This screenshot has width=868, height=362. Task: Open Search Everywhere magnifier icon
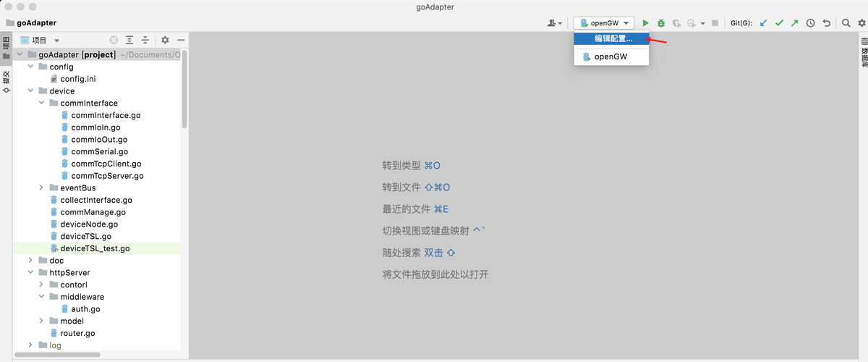click(846, 23)
